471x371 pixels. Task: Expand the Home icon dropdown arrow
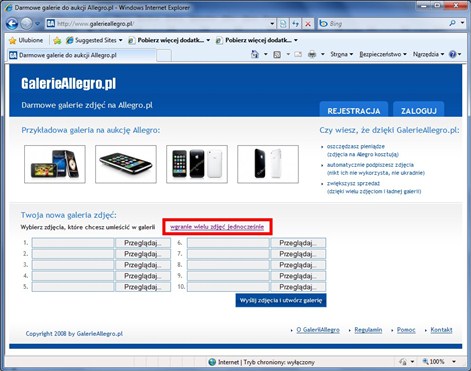click(266, 54)
